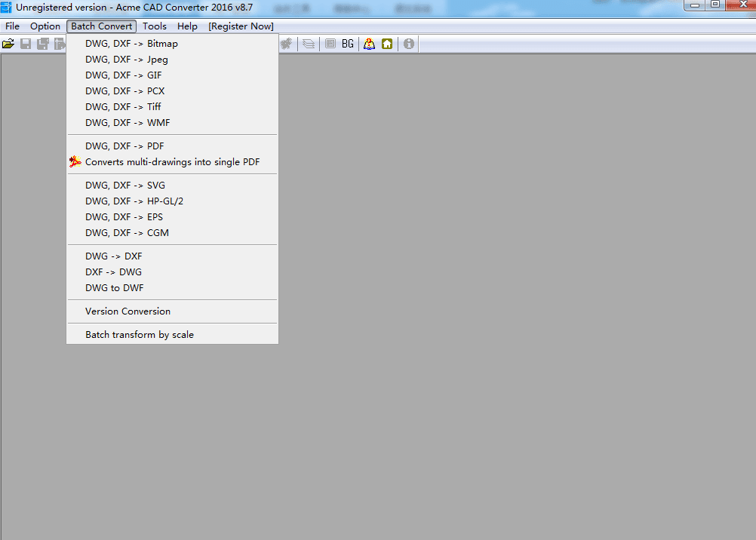Screen dimensions: 756x540
Task: Open the About info icon
Action: [x=408, y=43]
